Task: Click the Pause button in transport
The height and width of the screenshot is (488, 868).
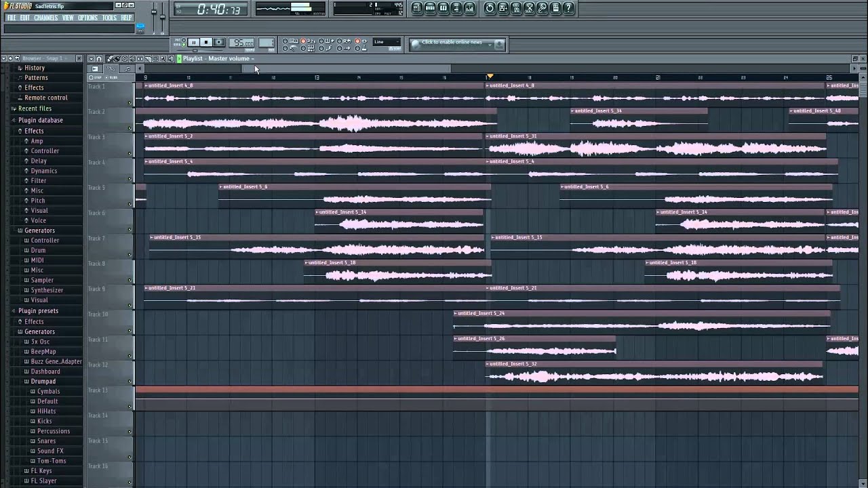Action: coord(193,42)
